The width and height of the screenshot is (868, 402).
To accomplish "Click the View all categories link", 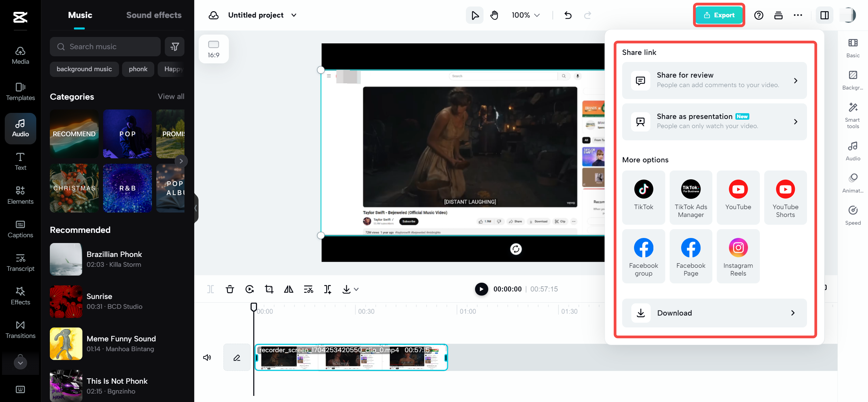I will click(x=171, y=97).
